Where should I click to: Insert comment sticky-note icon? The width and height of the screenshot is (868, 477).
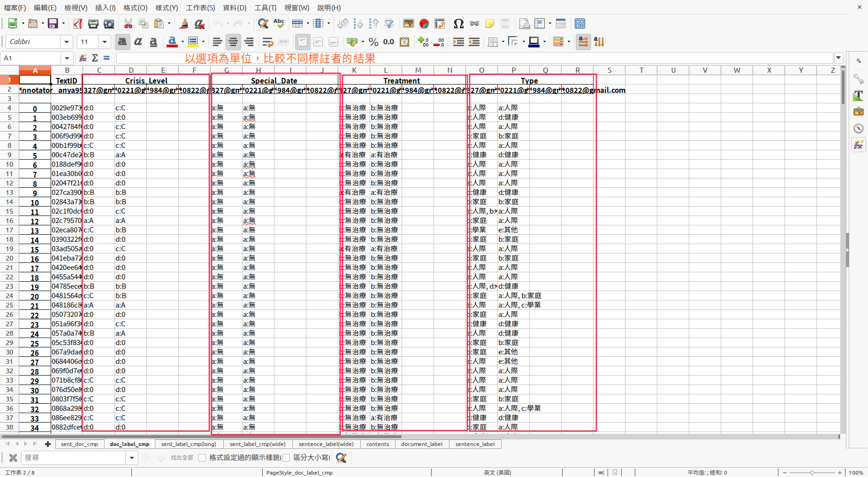(x=490, y=23)
